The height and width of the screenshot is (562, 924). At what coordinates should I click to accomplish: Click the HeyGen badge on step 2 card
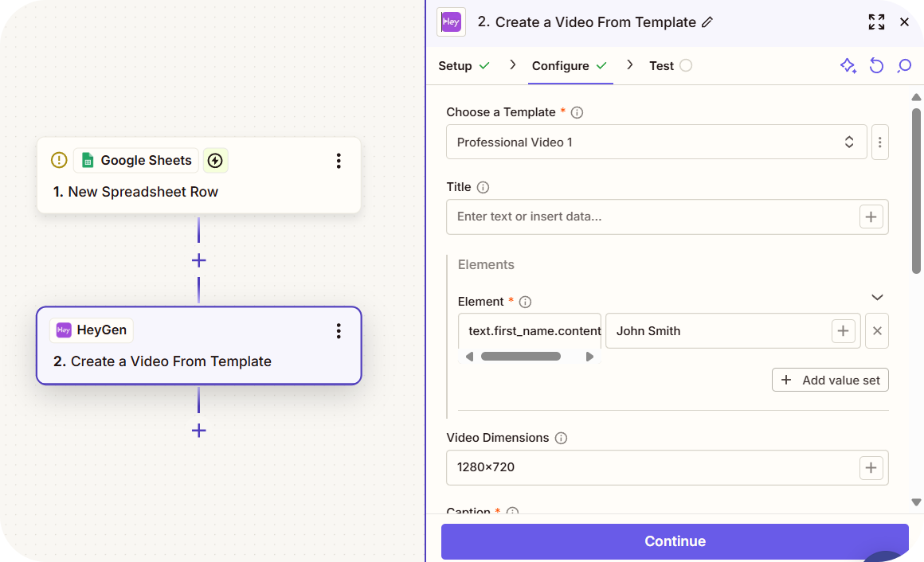92,330
